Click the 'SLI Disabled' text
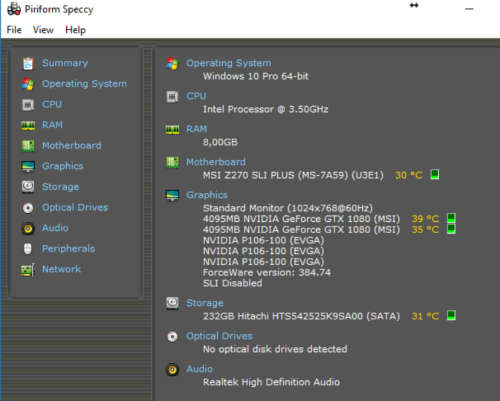 click(x=233, y=283)
